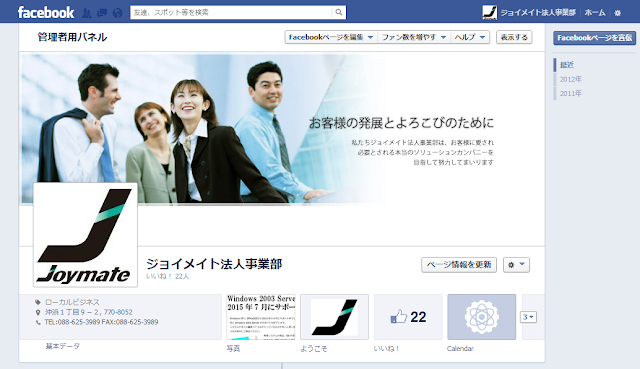
Task: Click いいね！22人 count text
Action: click(168, 276)
